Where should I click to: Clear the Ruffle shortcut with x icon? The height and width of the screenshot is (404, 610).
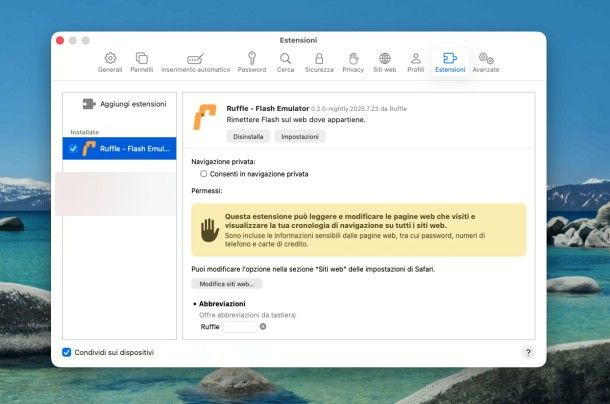(x=263, y=327)
